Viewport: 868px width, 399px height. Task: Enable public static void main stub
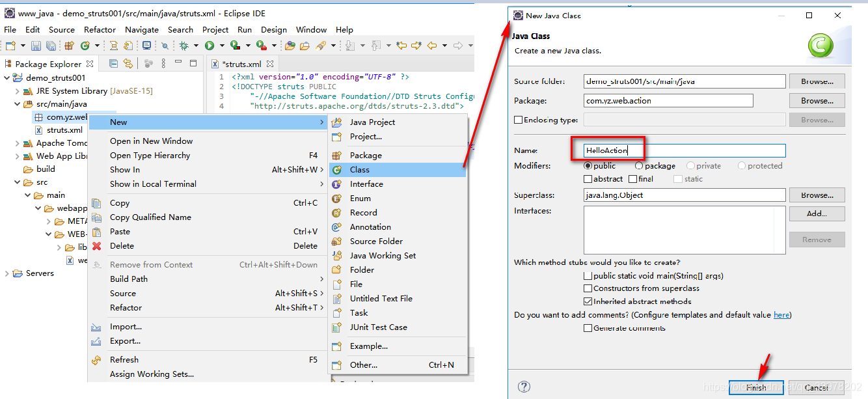click(588, 276)
